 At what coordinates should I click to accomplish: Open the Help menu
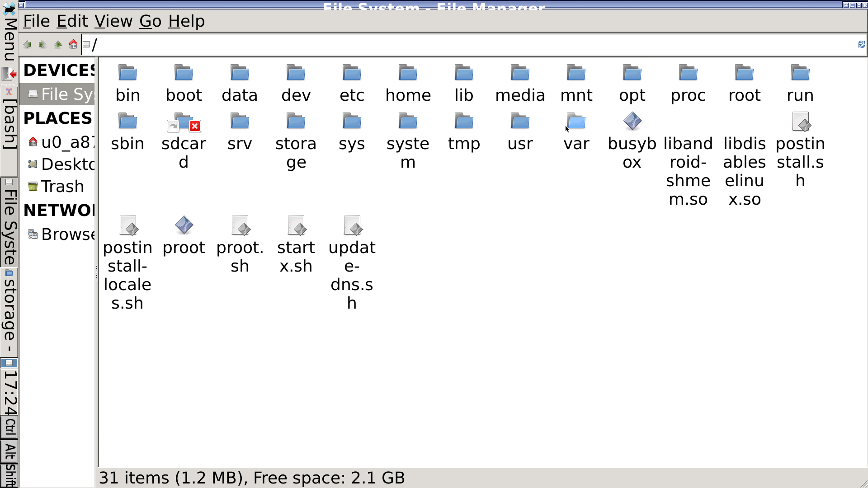[x=186, y=21]
